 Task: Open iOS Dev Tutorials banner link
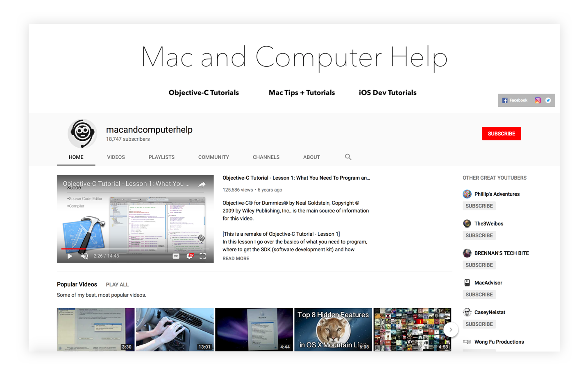point(388,93)
